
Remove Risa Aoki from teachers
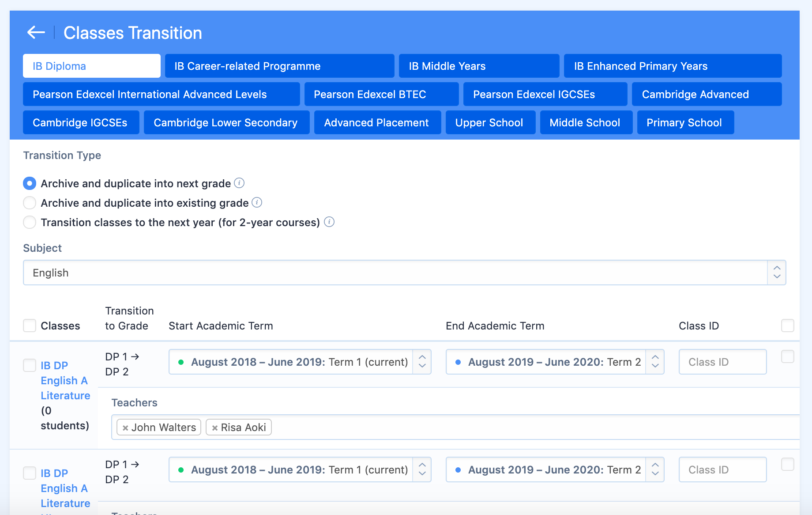[215, 428]
